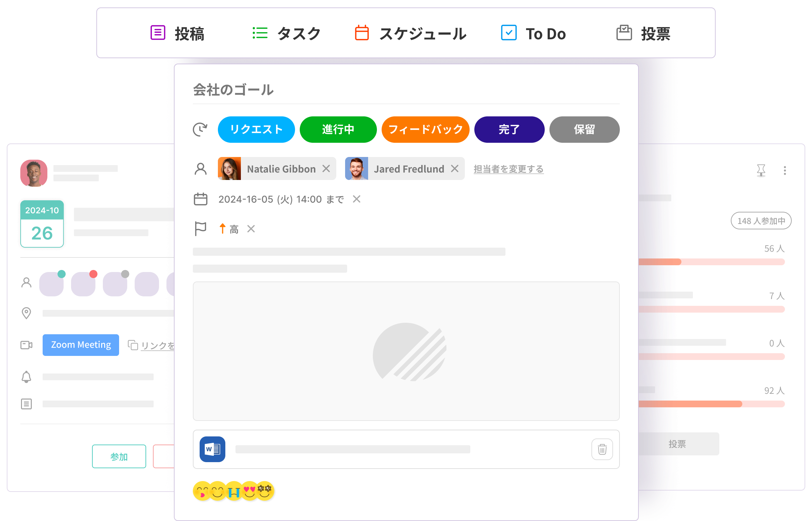
Task: Click the due date calendar icon
Action: point(200,199)
